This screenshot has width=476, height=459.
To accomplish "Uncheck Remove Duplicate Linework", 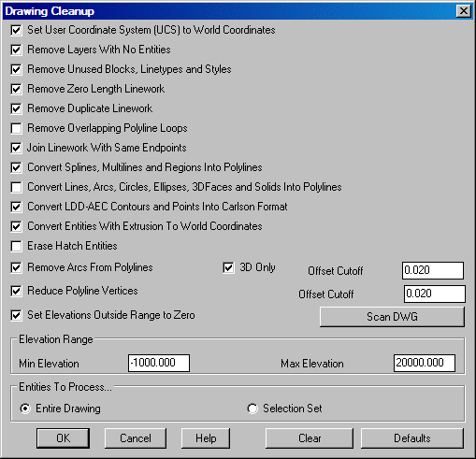I will coord(16,108).
